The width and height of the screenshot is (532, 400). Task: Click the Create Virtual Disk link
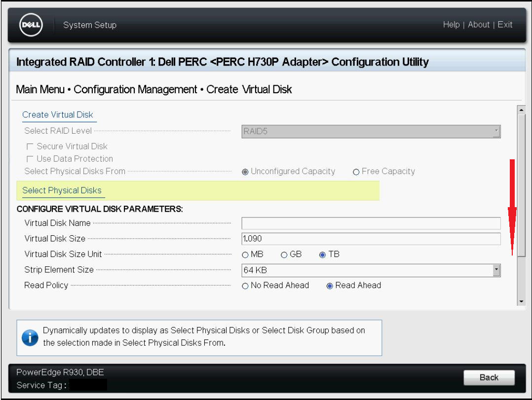coord(58,115)
